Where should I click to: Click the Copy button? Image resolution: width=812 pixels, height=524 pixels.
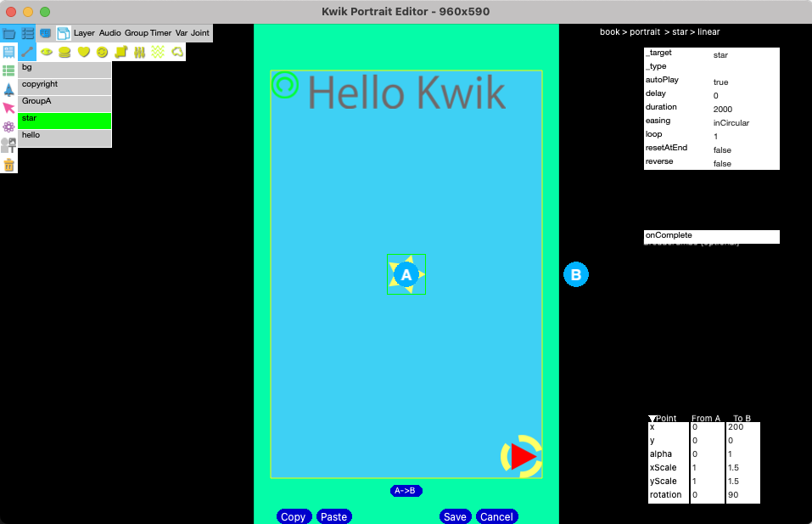click(294, 516)
